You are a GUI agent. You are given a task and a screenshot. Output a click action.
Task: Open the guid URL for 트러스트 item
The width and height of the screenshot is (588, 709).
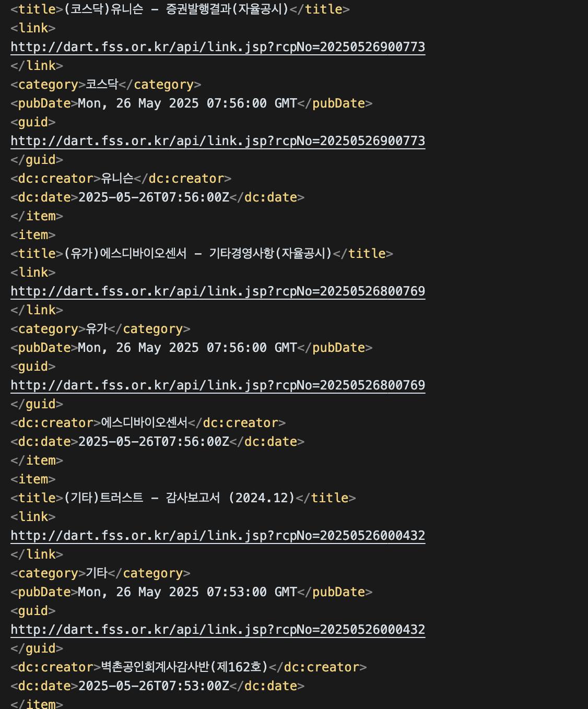(218, 630)
